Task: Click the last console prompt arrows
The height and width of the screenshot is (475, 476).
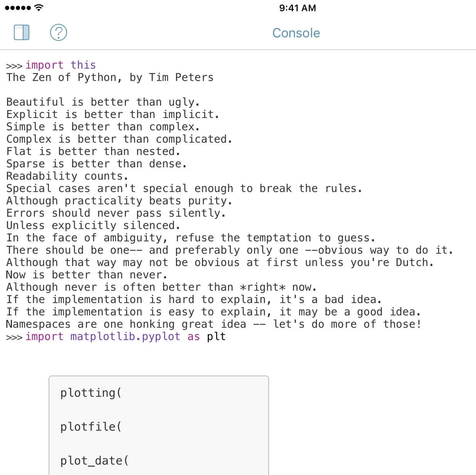Action: pyautogui.click(x=14, y=337)
